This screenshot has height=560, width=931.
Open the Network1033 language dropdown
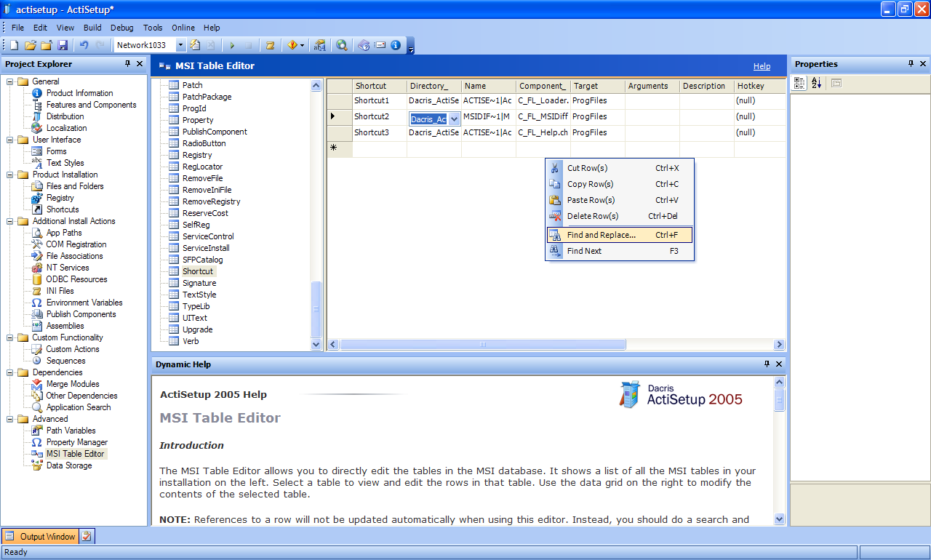[181, 45]
